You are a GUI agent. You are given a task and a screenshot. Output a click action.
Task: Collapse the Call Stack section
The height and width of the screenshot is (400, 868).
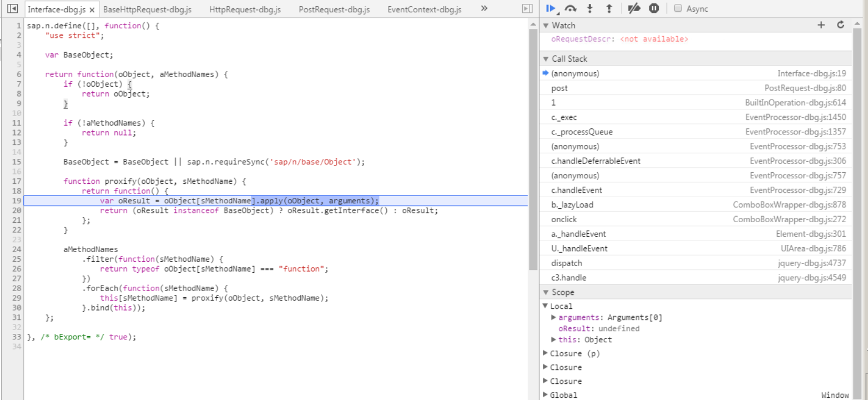(546, 58)
